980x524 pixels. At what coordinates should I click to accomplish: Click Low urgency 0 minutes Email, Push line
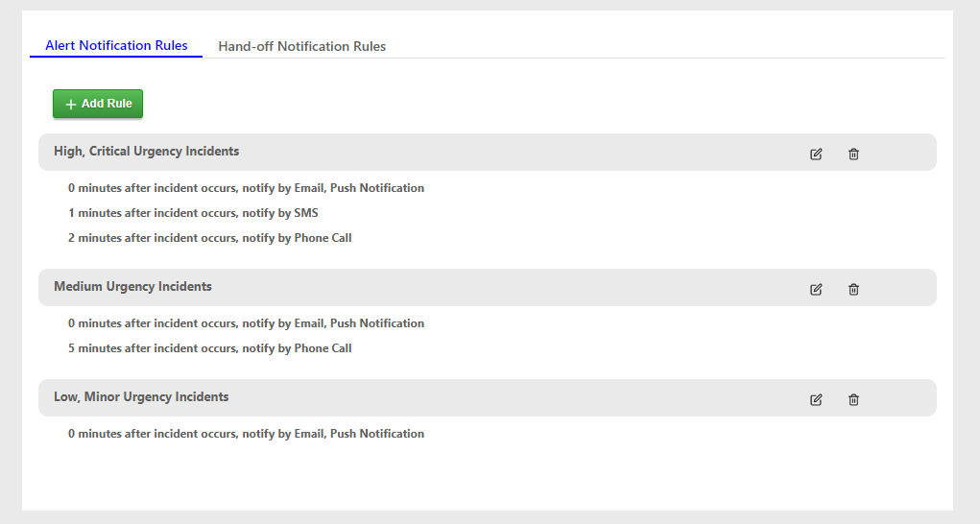coord(247,434)
